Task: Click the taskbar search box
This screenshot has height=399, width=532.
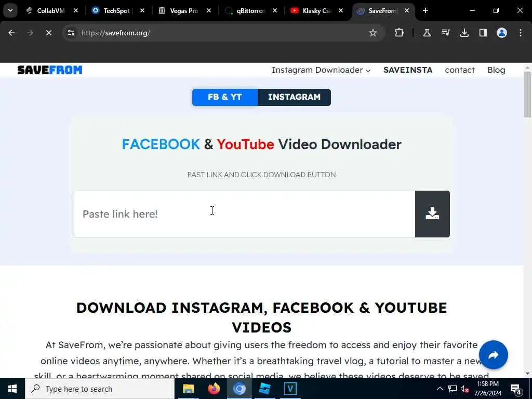Action: pyautogui.click(x=100, y=389)
